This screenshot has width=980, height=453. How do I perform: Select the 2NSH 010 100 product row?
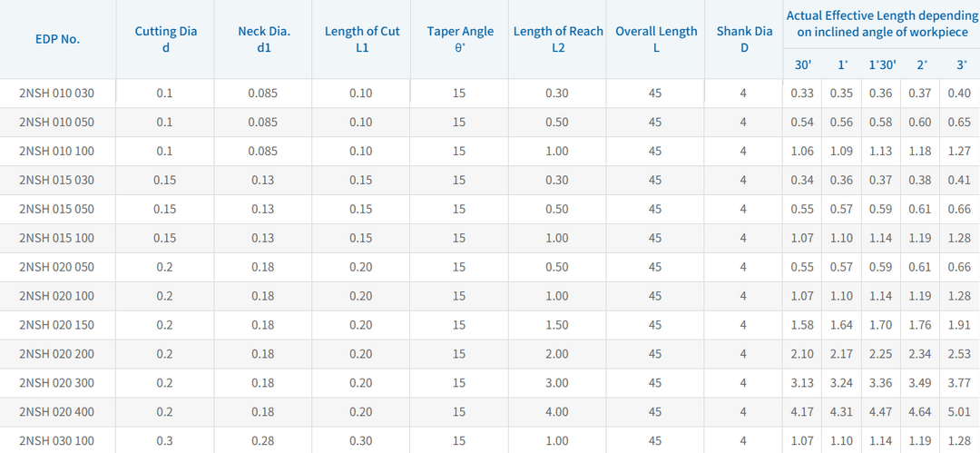(490, 151)
